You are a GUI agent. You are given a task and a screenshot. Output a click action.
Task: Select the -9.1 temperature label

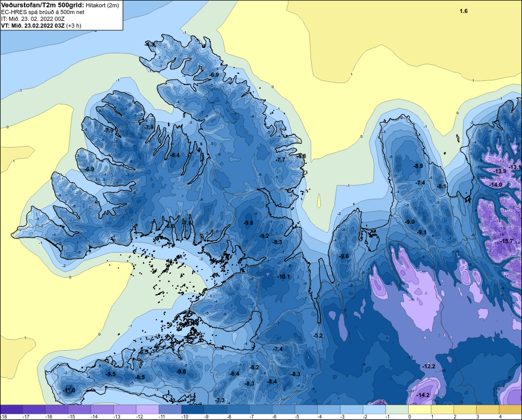[x=422, y=232]
